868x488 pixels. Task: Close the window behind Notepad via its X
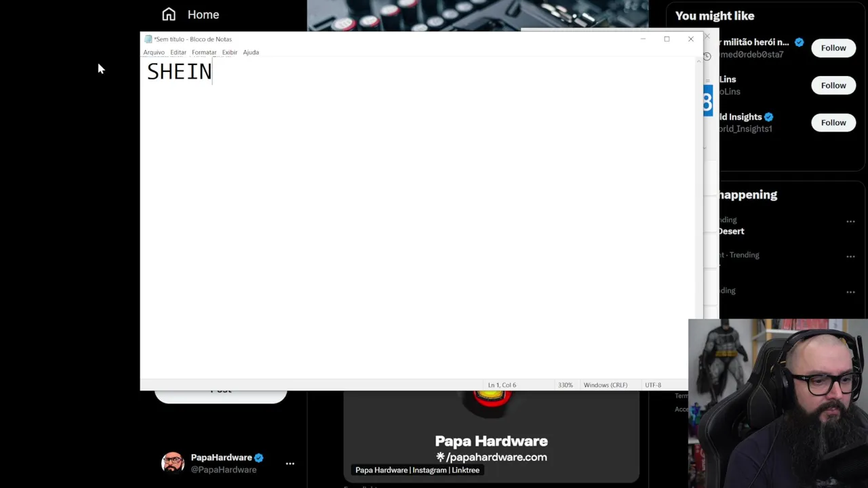tap(707, 36)
